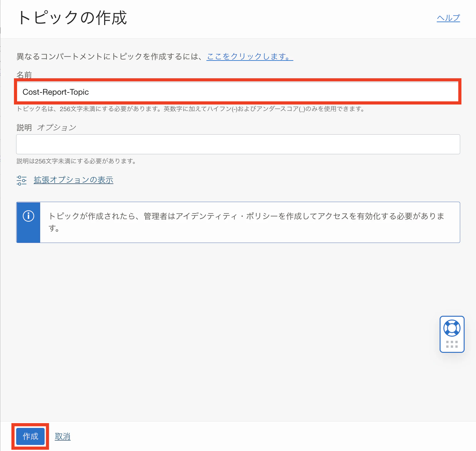Click the info icon in the notice banner
Image resolution: width=476 pixels, height=451 pixels.
pos(28,216)
